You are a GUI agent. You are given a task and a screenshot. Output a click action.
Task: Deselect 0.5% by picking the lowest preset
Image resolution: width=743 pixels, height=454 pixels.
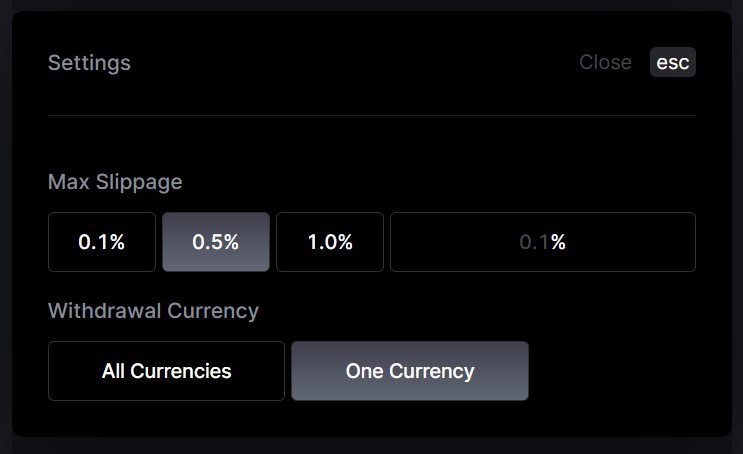tap(102, 242)
